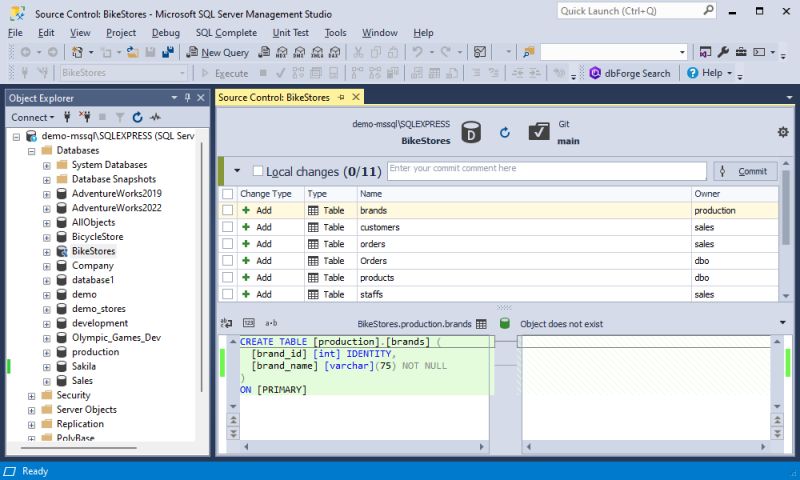
Task: Click the Disconnect icon in Object Explorer
Action: click(x=84, y=117)
